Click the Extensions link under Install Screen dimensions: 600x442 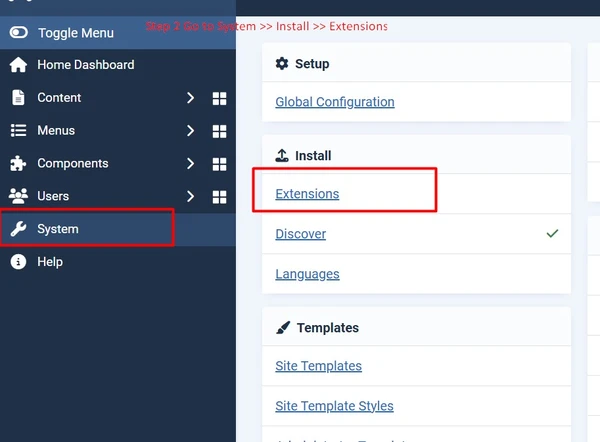[x=307, y=194]
